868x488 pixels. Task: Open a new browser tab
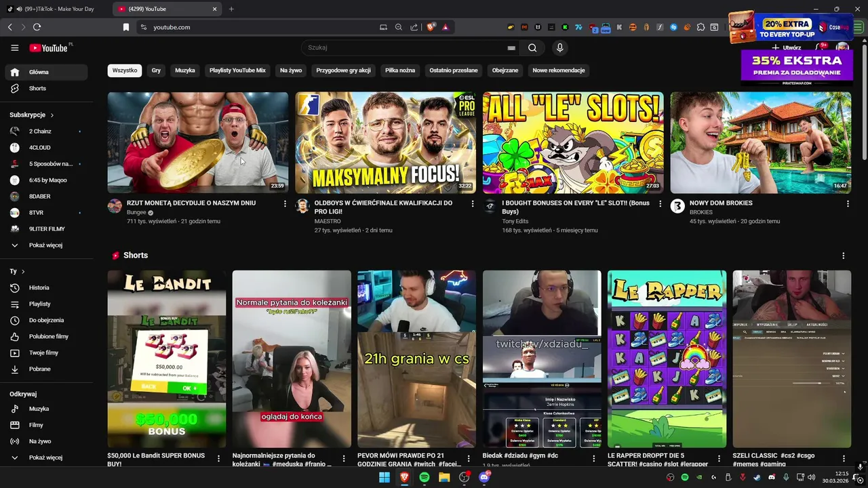(x=231, y=9)
